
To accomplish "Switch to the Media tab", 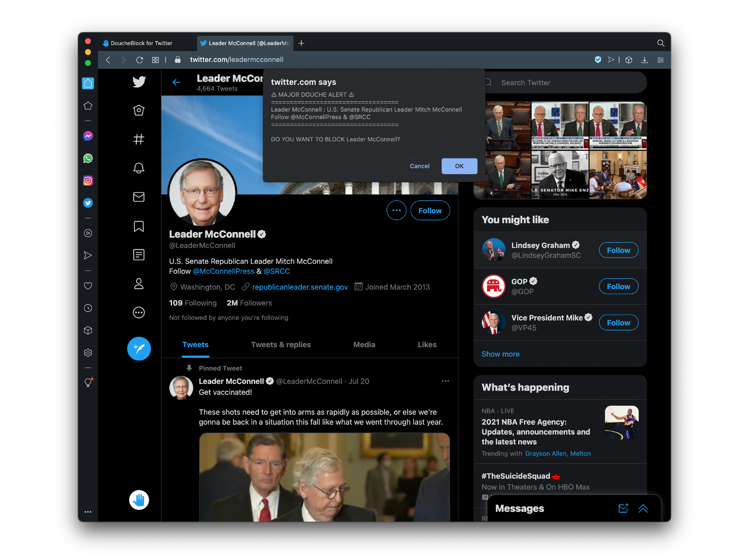I will [364, 344].
